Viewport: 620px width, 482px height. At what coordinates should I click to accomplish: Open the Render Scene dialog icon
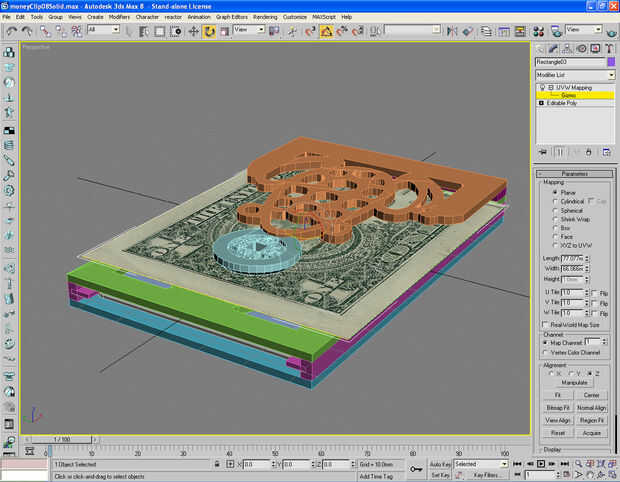[556, 32]
